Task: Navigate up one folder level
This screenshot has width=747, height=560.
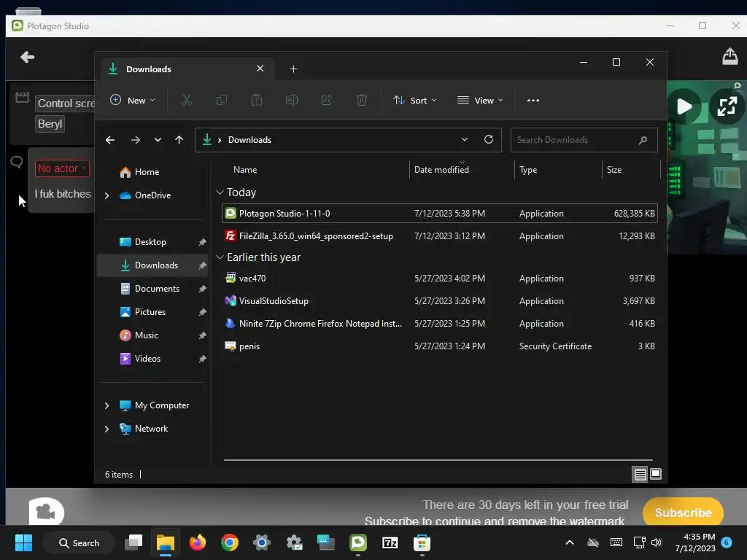Action: tap(179, 140)
